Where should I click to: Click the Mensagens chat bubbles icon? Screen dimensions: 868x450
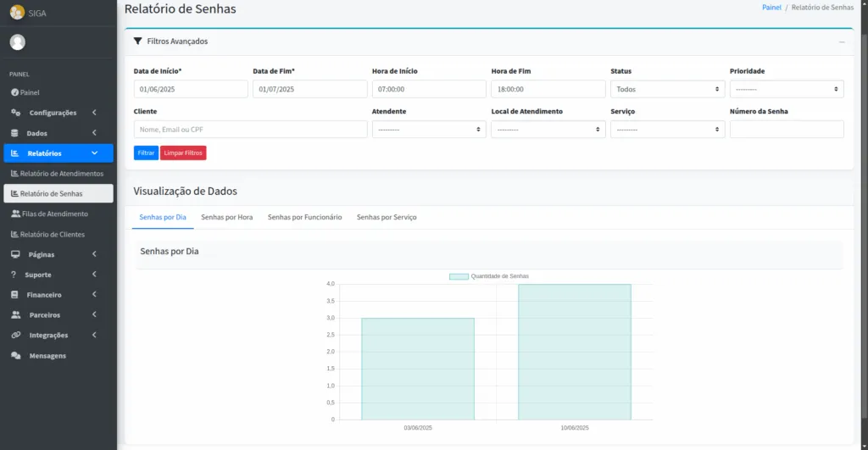[x=15, y=356]
